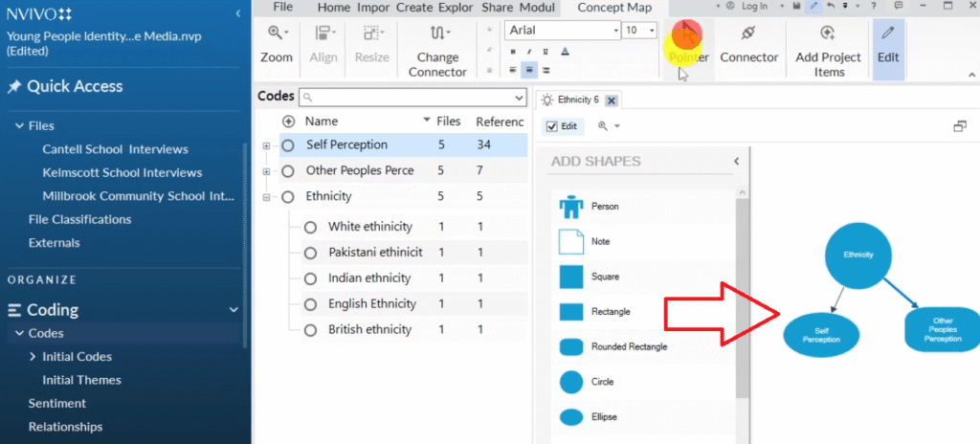Expand the Initial Codes folder

coord(34,357)
